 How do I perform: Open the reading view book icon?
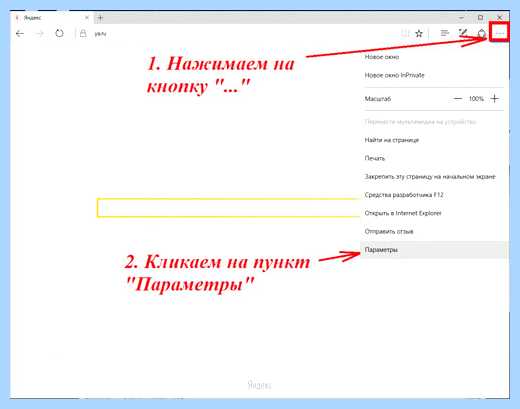click(x=405, y=33)
